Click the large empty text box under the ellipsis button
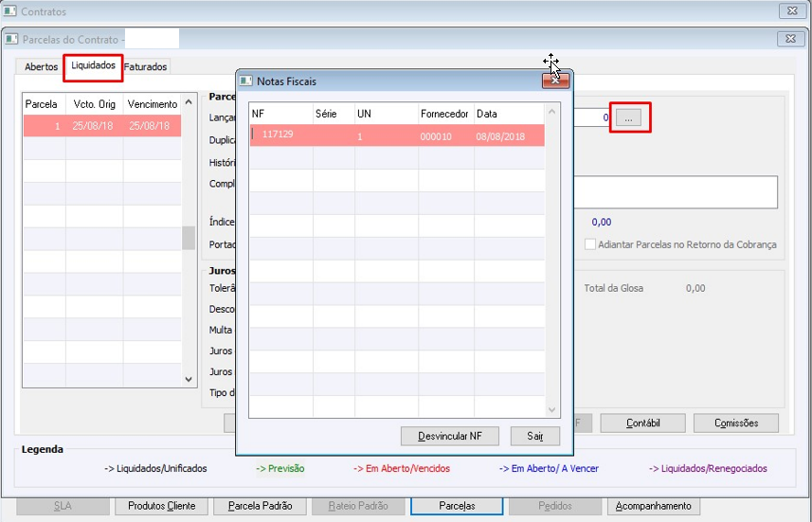Viewport: 812px width, 522px height. (676, 192)
